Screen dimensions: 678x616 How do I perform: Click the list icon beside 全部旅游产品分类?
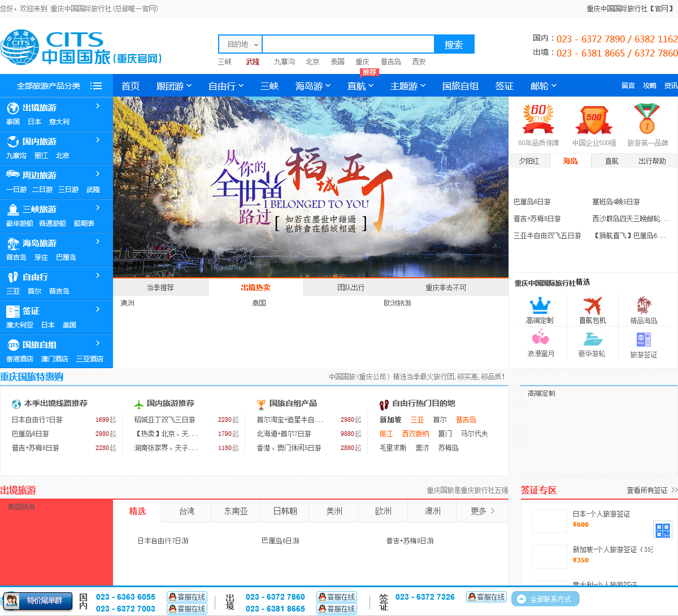point(96,86)
